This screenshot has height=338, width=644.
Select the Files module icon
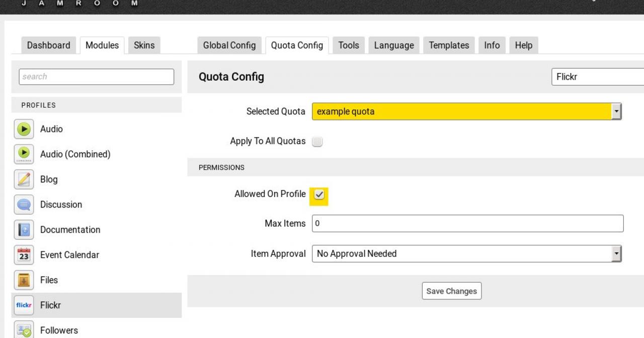[x=24, y=280]
